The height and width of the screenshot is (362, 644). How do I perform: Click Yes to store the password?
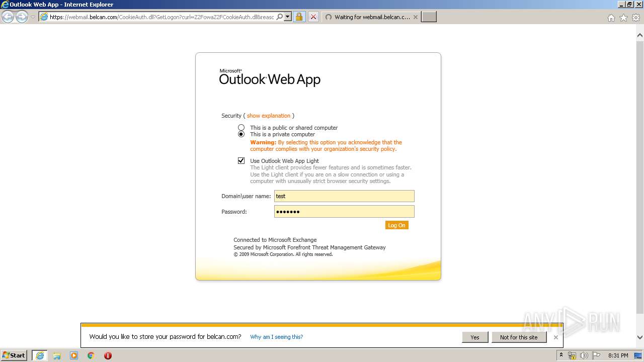(475, 337)
